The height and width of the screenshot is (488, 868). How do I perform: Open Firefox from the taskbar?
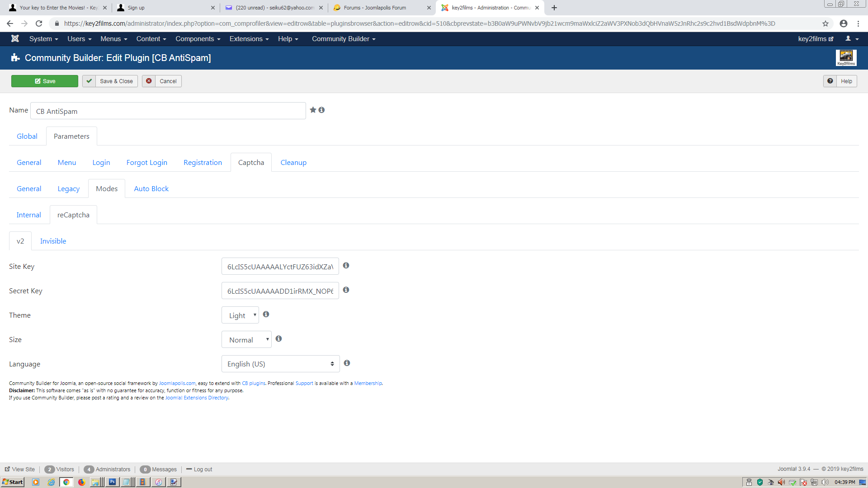81,482
